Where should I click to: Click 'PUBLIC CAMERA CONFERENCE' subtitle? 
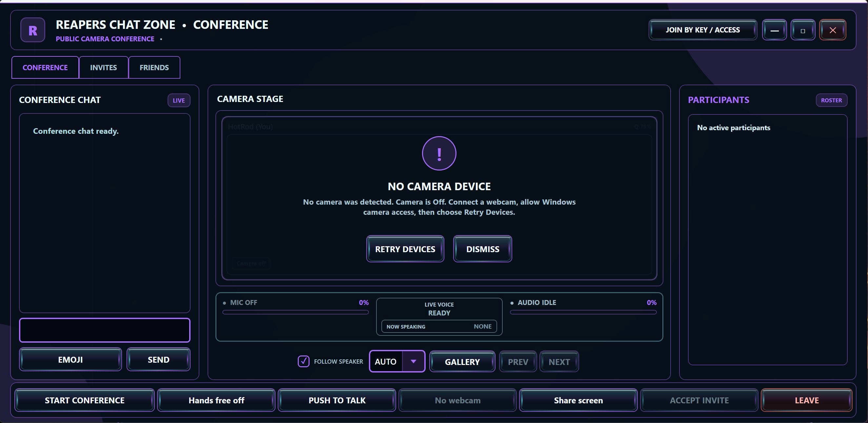click(x=105, y=39)
